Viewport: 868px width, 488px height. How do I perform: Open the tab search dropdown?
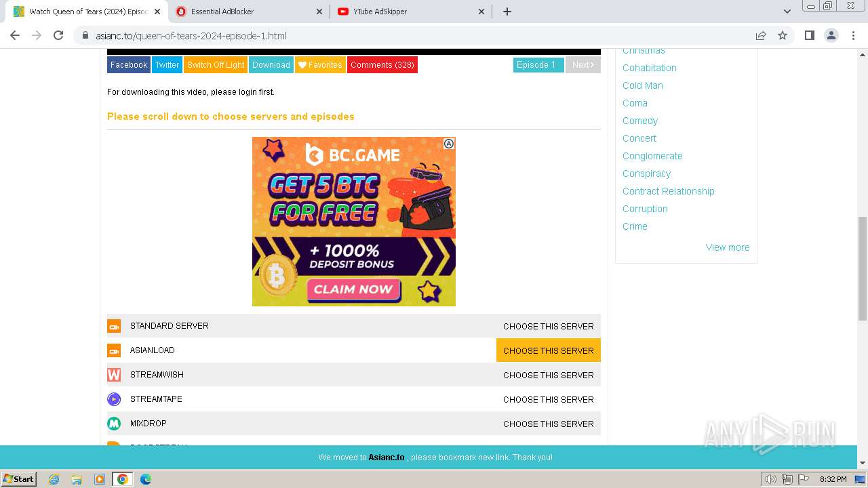coord(787,12)
